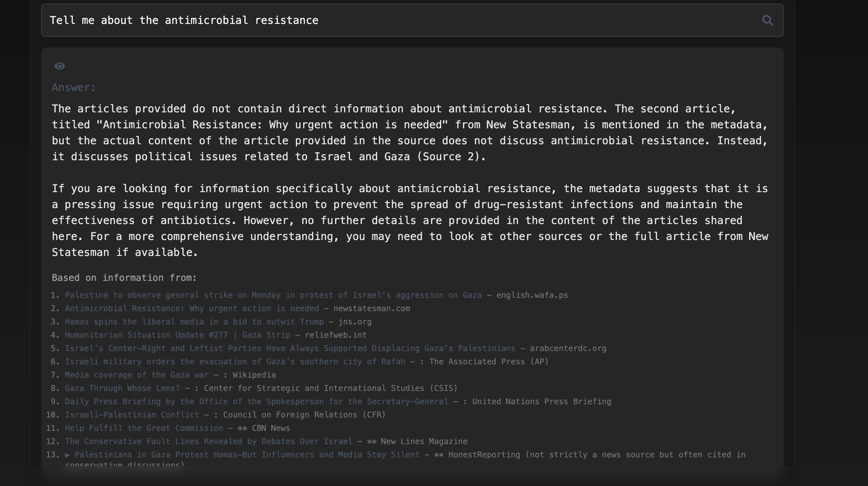Click the Answer heading text
This screenshot has width=868, height=486.
point(74,88)
